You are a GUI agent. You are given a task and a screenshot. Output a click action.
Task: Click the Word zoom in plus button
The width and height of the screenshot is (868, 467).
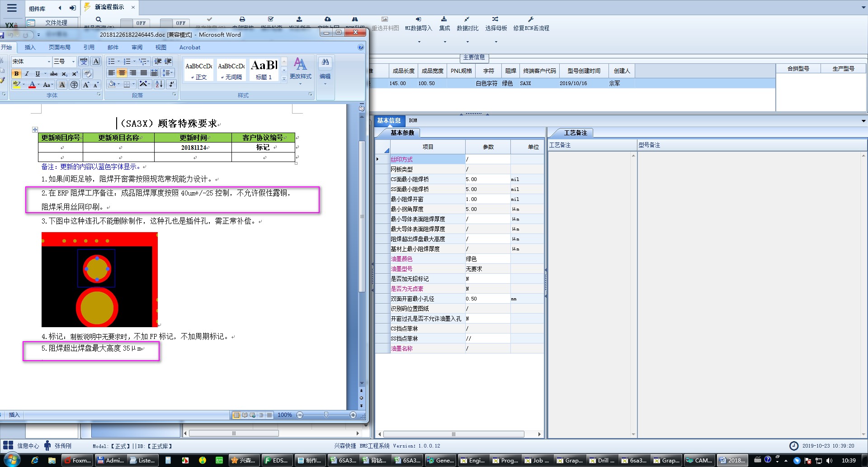tap(353, 415)
